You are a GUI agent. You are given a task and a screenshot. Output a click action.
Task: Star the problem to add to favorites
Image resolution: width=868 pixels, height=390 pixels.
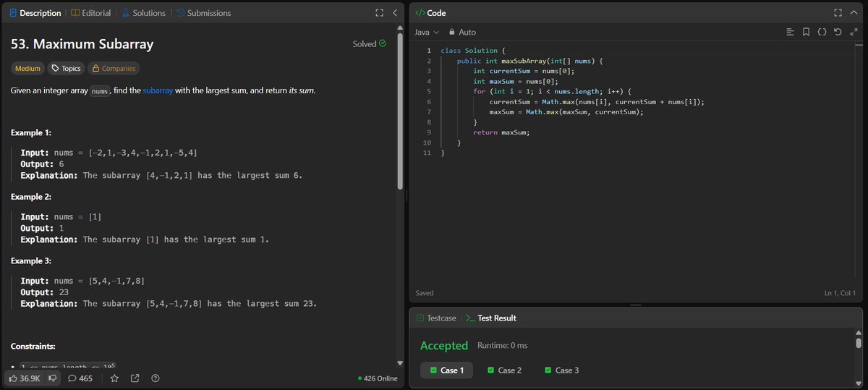pos(114,378)
